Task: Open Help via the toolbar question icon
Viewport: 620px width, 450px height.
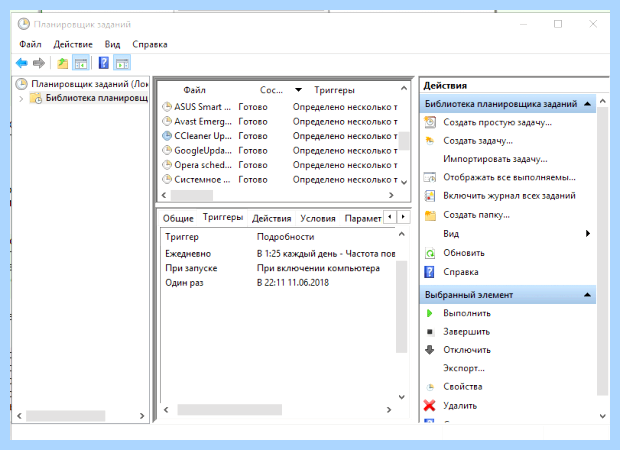Action: pyautogui.click(x=104, y=63)
